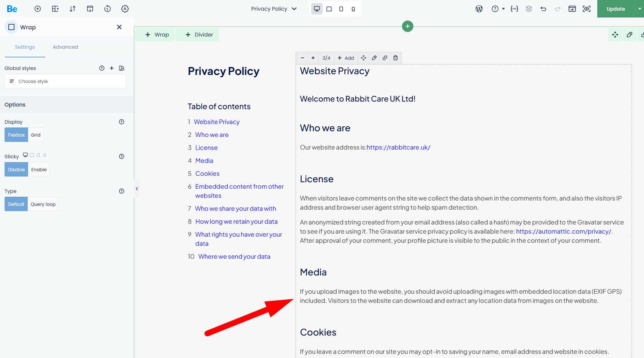
Task: Follow the Who we are contents link
Action: pos(212,135)
